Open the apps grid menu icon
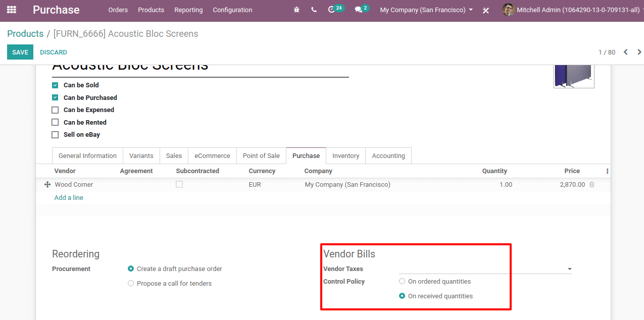Screen dimensions: 644x320 [11, 10]
